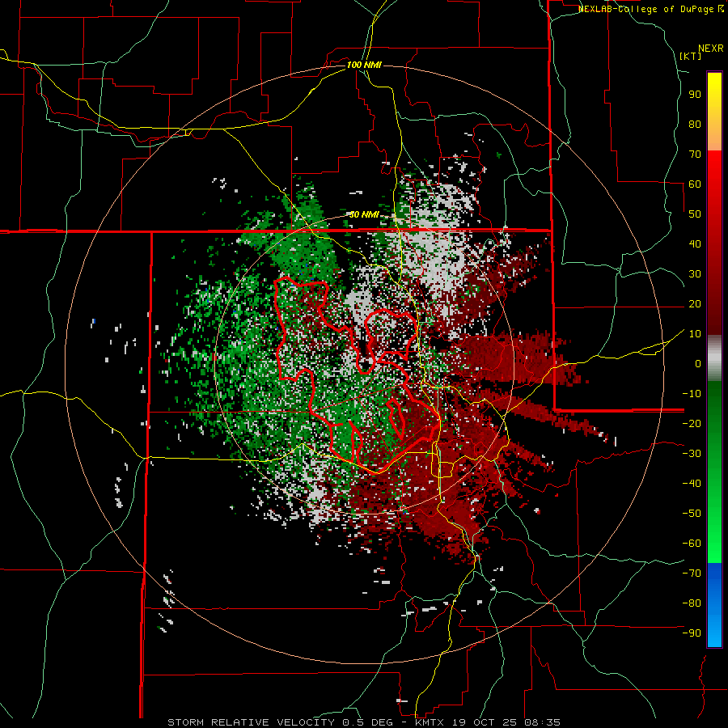Viewport: 728px width, 728px height.
Task: Click the -70 value on the velocity scale
Action: point(692,574)
